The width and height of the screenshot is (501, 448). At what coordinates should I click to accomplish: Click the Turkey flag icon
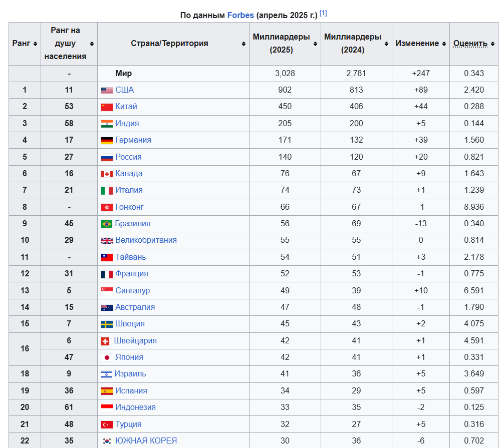pyautogui.click(x=107, y=424)
